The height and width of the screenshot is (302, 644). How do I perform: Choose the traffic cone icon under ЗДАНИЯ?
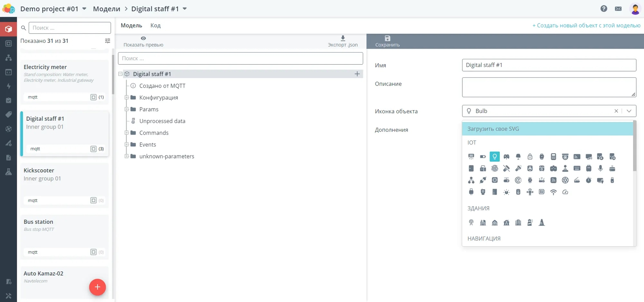point(542,222)
